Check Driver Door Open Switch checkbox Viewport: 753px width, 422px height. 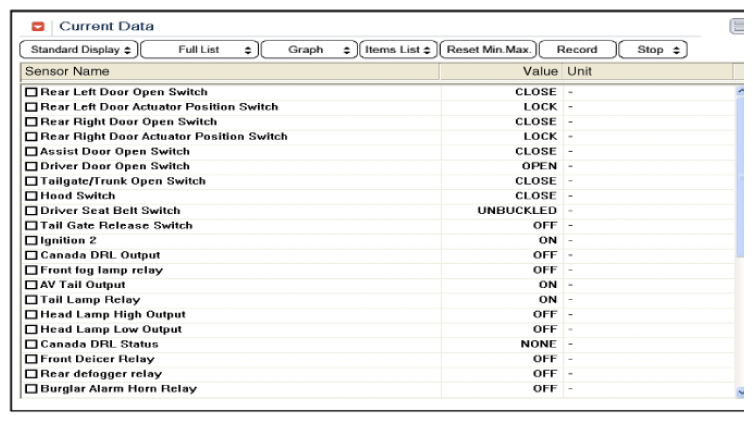(31, 166)
